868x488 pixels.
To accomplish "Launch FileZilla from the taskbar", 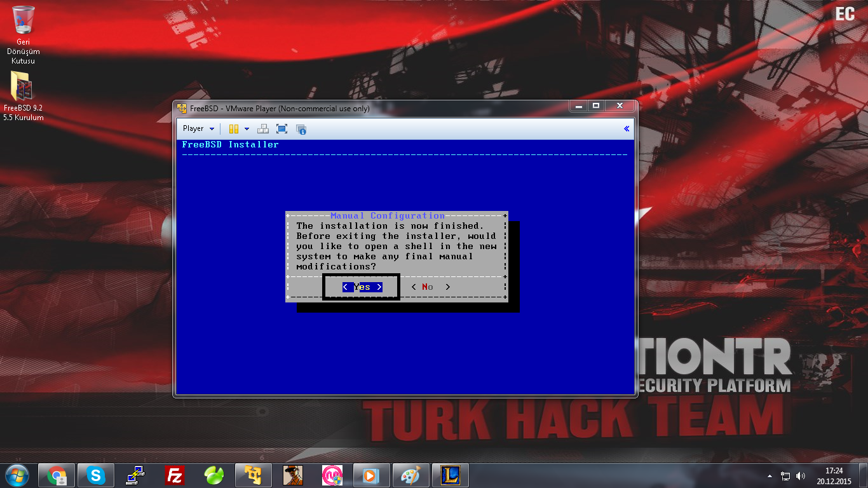I will (x=175, y=475).
